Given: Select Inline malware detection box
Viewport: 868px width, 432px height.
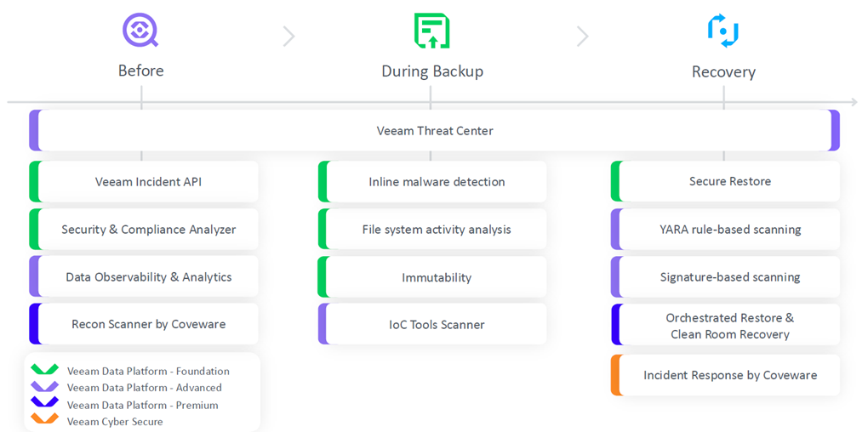Looking at the screenshot, I should [433, 181].
